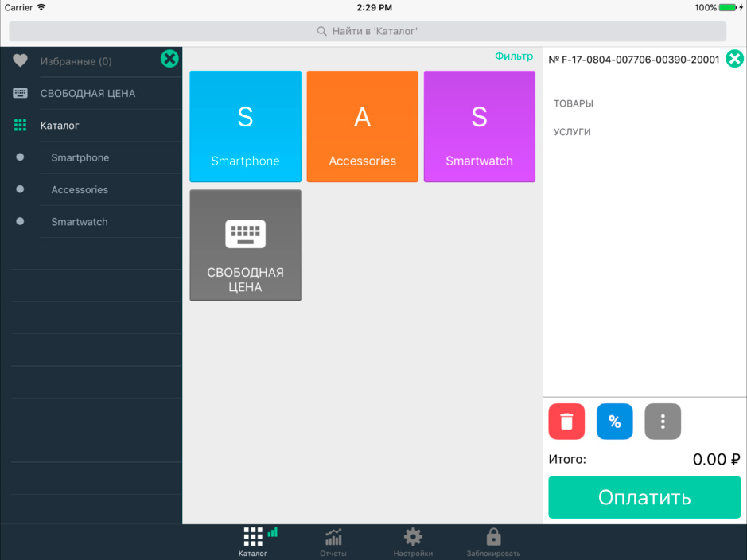Image resolution: width=747 pixels, height=560 pixels.
Task: Close receipt № F-17-0804 with green X
Action: point(734,59)
